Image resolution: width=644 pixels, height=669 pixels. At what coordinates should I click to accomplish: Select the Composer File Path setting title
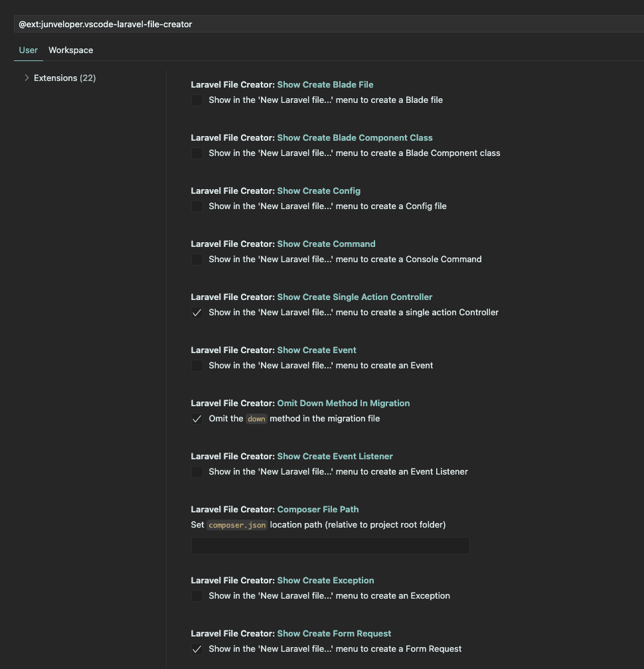pyautogui.click(x=318, y=510)
